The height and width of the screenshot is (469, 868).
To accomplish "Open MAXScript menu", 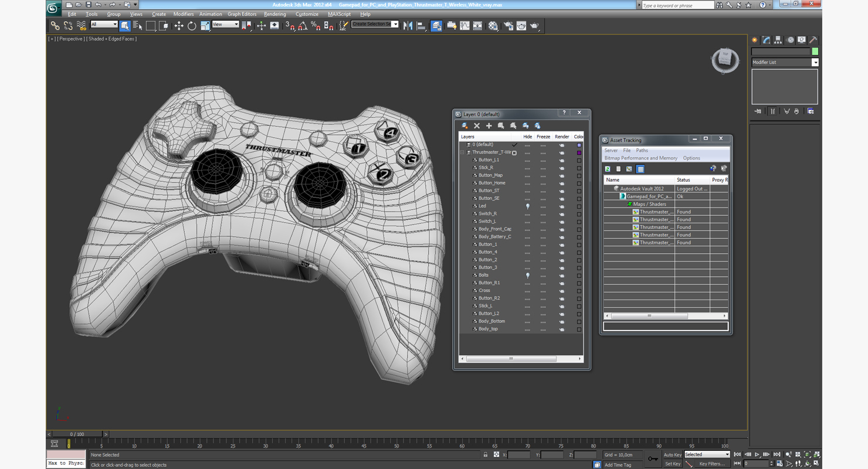I will click(x=339, y=14).
